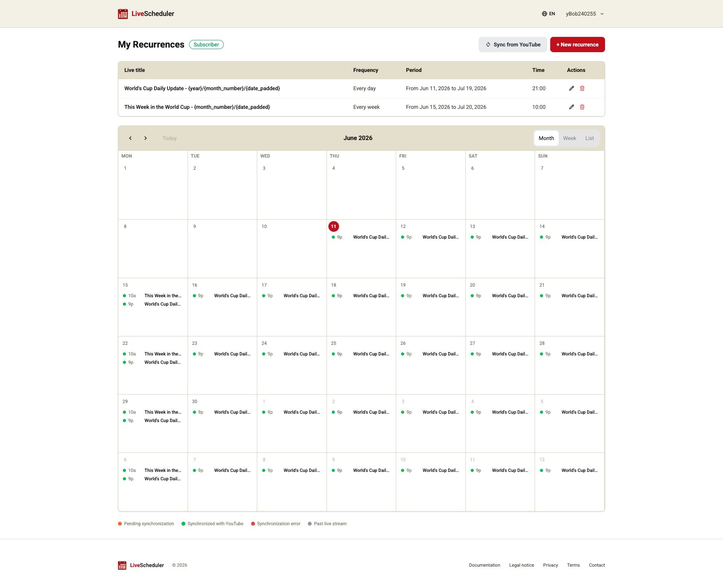Click the LiveScheduler calendar logo in header

coord(123,14)
